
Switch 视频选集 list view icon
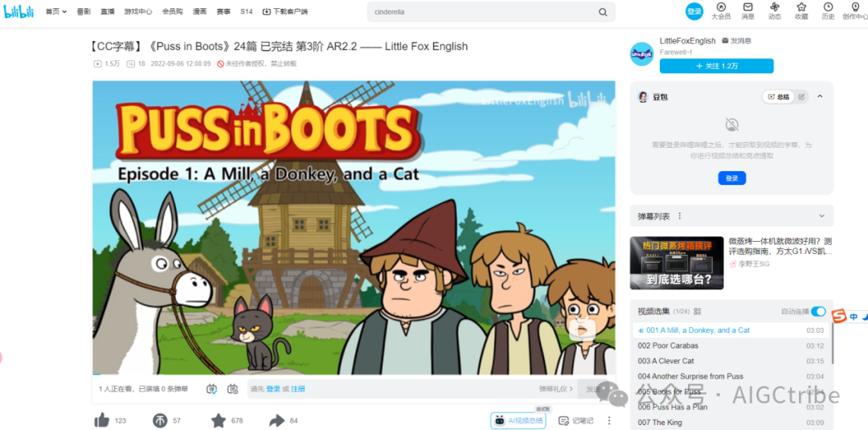click(698, 312)
